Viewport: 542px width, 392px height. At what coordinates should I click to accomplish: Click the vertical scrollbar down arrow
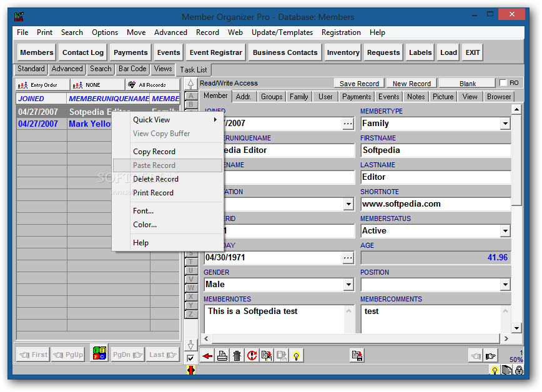click(x=516, y=328)
